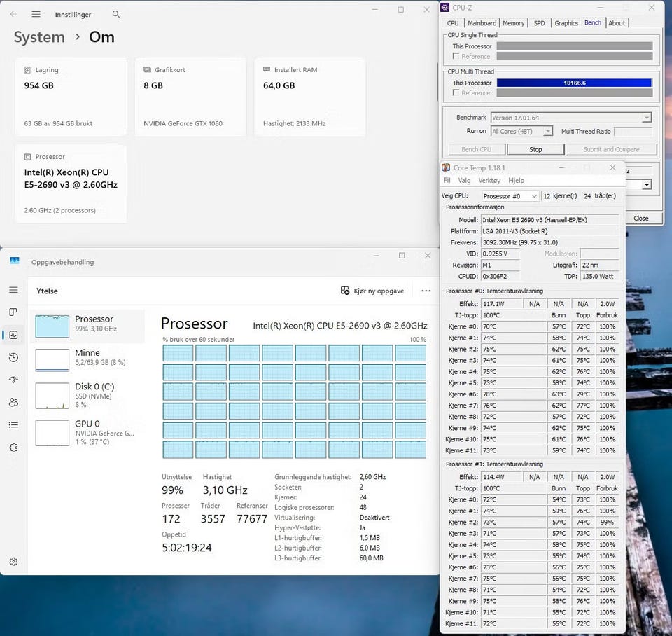672x636 pixels.
Task: Enable Reference checkbox under CPU Multi Thread
Action: 456,92
